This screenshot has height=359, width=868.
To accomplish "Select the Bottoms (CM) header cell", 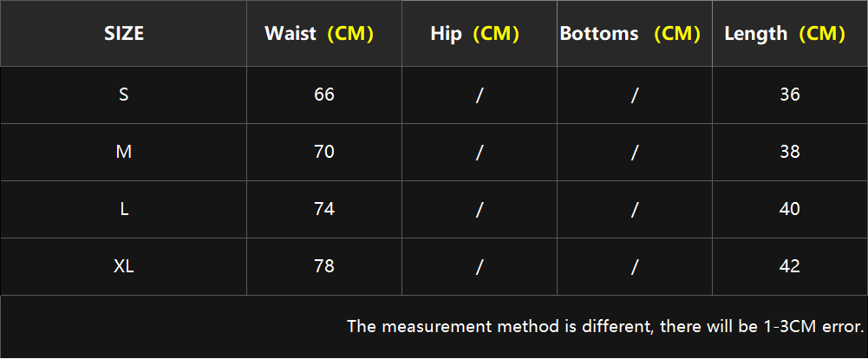I will tap(635, 34).
